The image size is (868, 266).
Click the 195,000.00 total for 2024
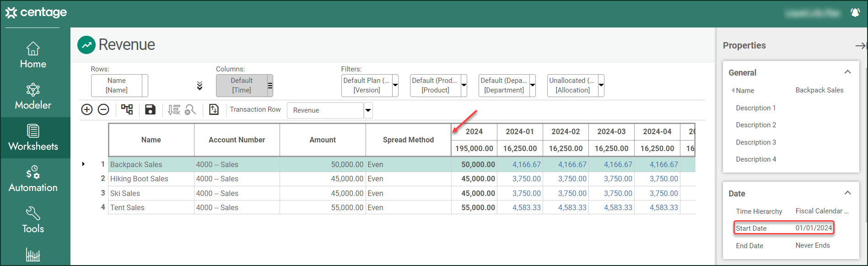click(474, 148)
